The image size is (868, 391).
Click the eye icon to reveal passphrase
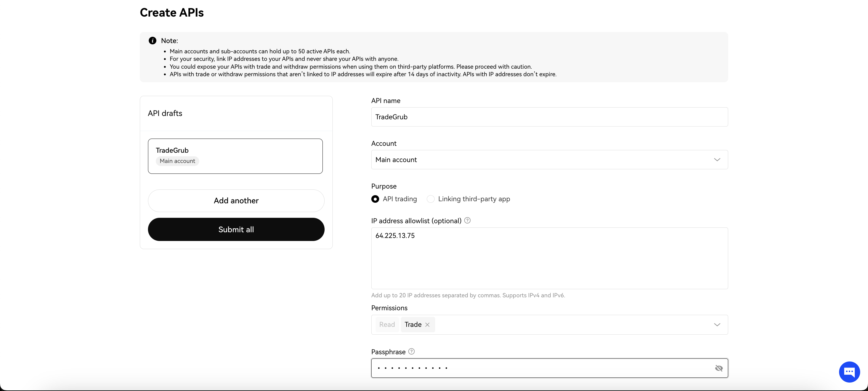(719, 368)
